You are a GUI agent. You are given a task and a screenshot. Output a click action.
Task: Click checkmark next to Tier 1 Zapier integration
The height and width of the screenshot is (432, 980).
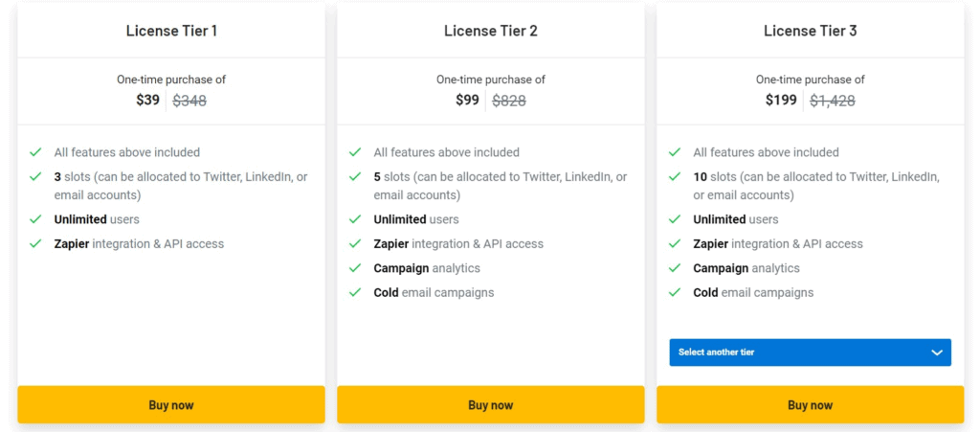35,244
